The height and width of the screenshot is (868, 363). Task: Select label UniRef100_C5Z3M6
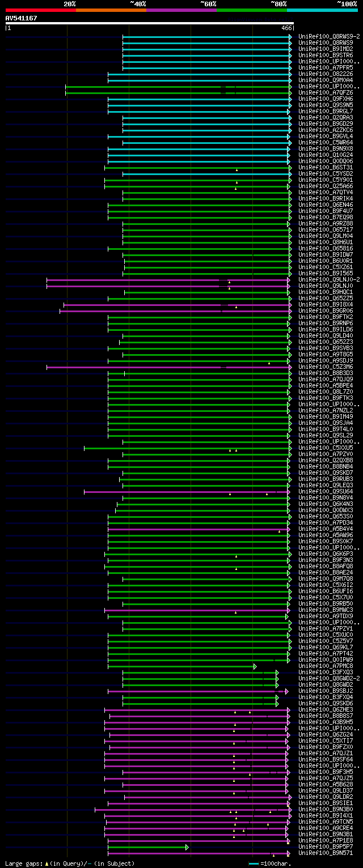[326, 367]
